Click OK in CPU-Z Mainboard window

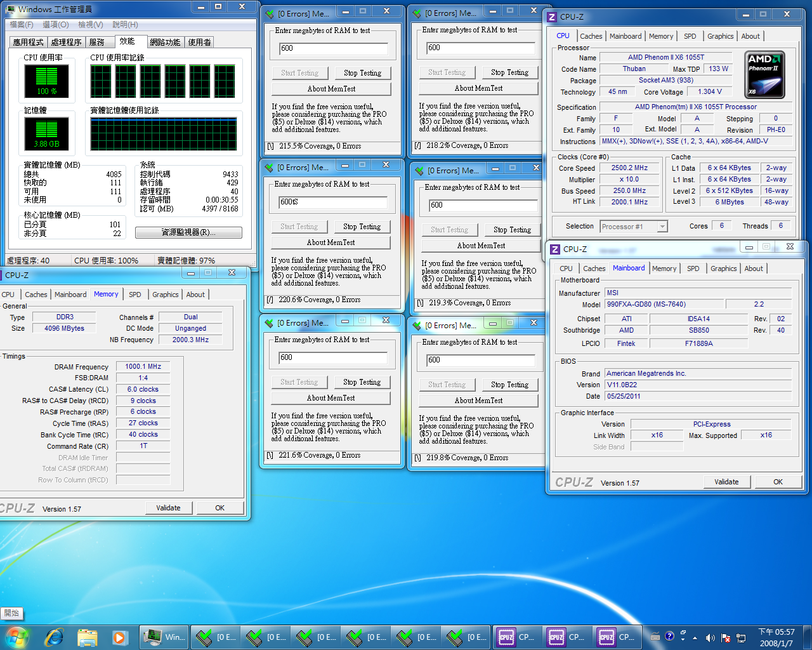(778, 482)
